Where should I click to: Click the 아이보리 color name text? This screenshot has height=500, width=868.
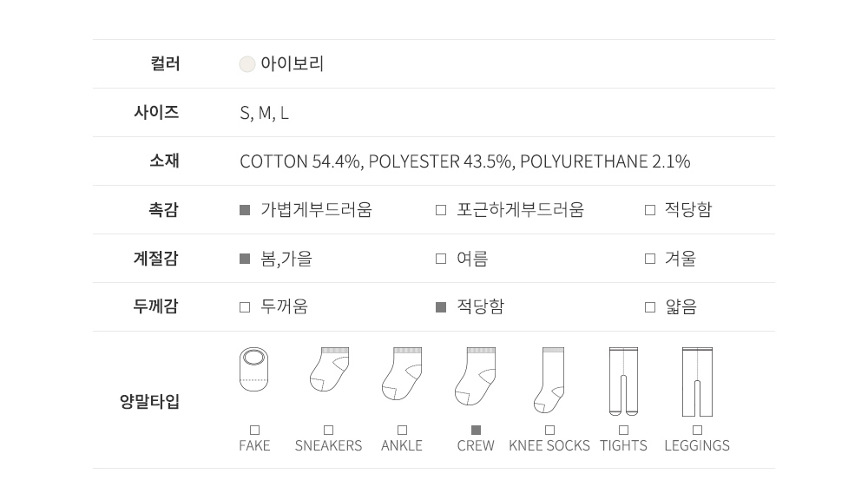(x=292, y=64)
